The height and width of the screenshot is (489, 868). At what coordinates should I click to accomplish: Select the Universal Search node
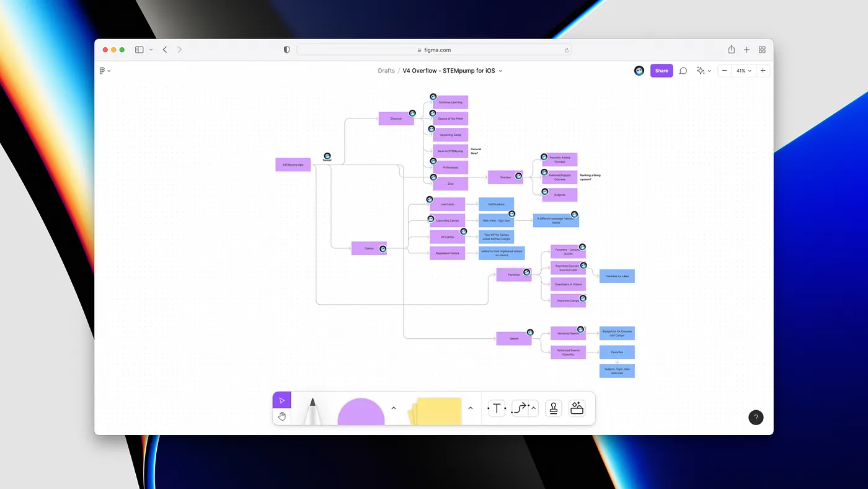point(568,333)
